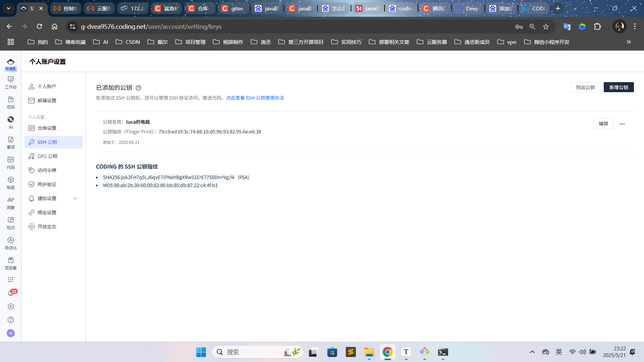644x362 pixels.
Task: Select GPG 公钥 in settings menu
Action: pyautogui.click(x=47, y=156)
